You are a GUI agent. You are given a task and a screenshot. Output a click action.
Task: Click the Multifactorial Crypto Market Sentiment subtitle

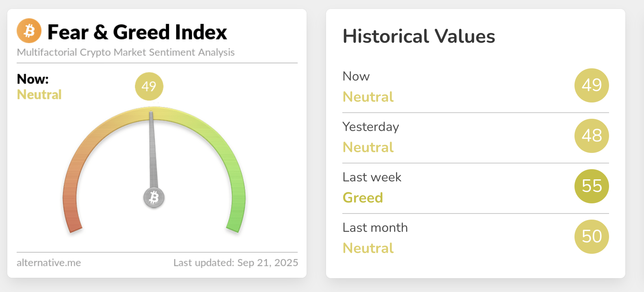[x=126, y=52]
